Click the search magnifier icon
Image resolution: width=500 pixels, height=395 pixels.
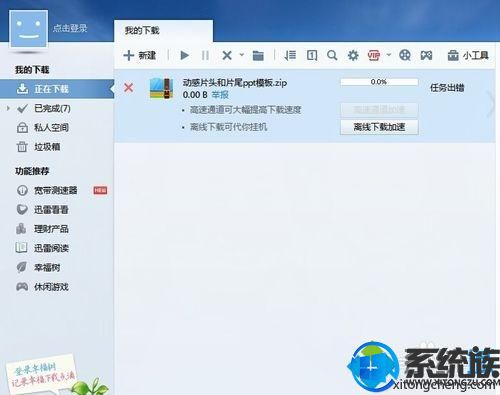(x=332, y=55)
